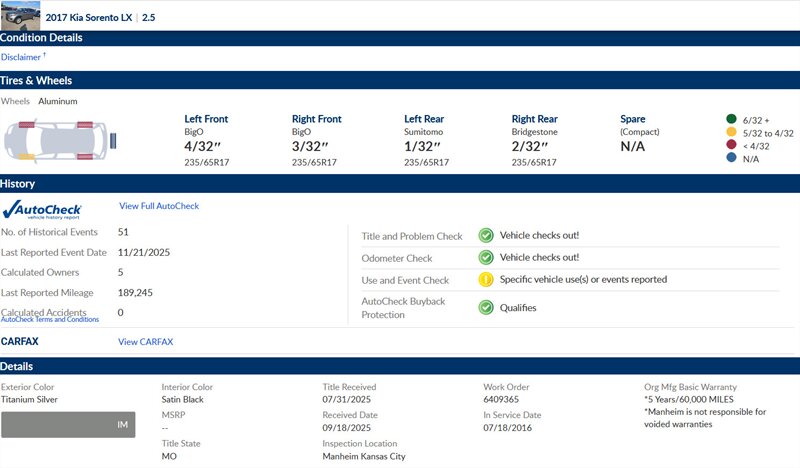
Task: Click AutoCheck Buyback Protection checkmark icon
Action: 485,308
